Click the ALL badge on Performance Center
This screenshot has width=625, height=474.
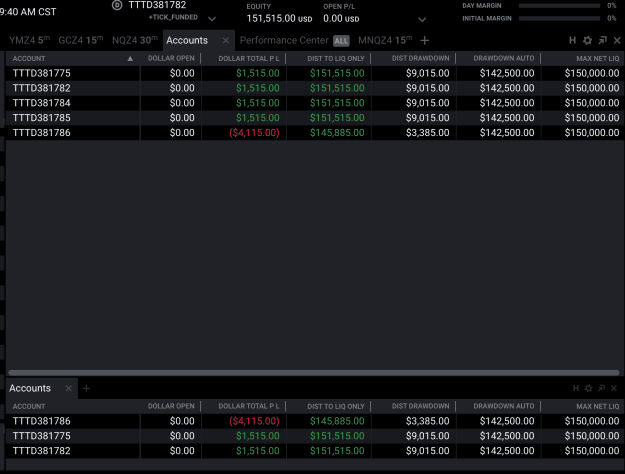341,41
